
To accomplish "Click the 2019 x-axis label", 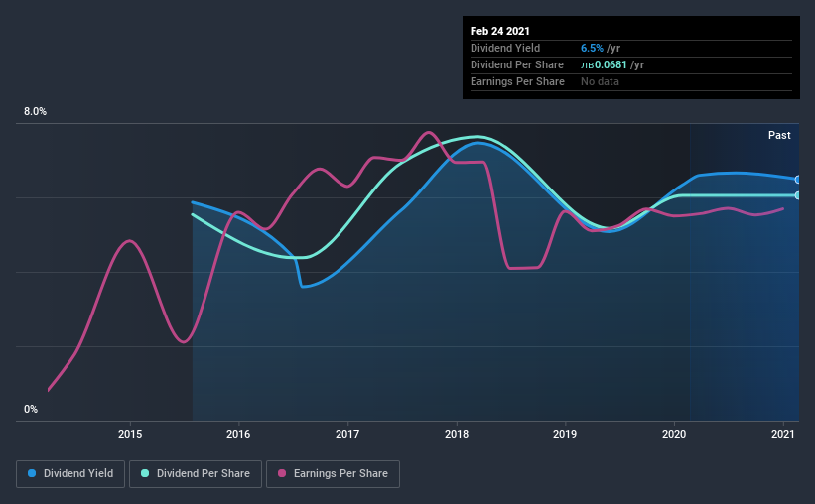I will (x=565, y=434).
